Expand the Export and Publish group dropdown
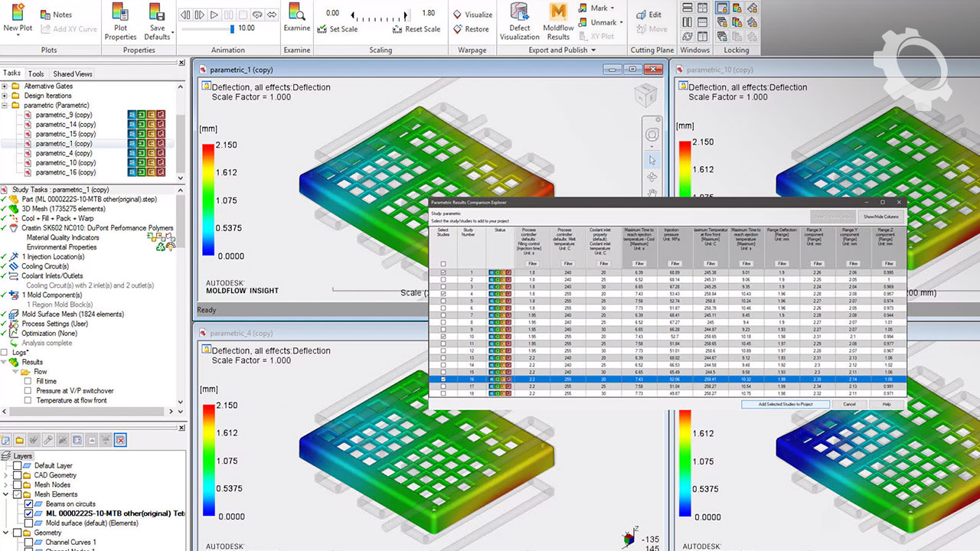 point(593,51)
